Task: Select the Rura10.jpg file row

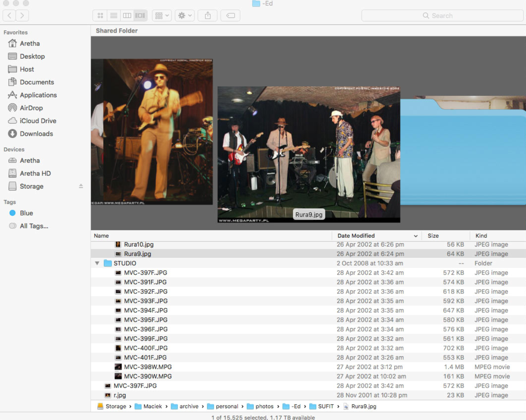Action: tap(138, 244)
